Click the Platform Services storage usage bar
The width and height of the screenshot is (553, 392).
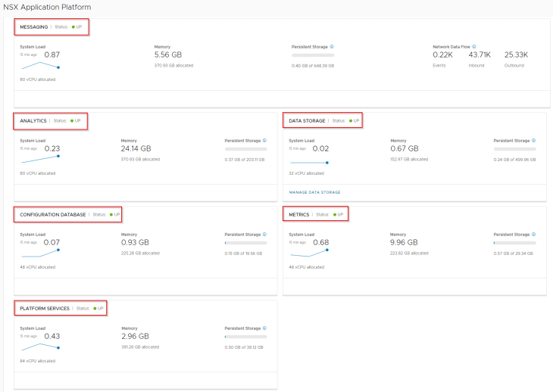click(245, 337)
